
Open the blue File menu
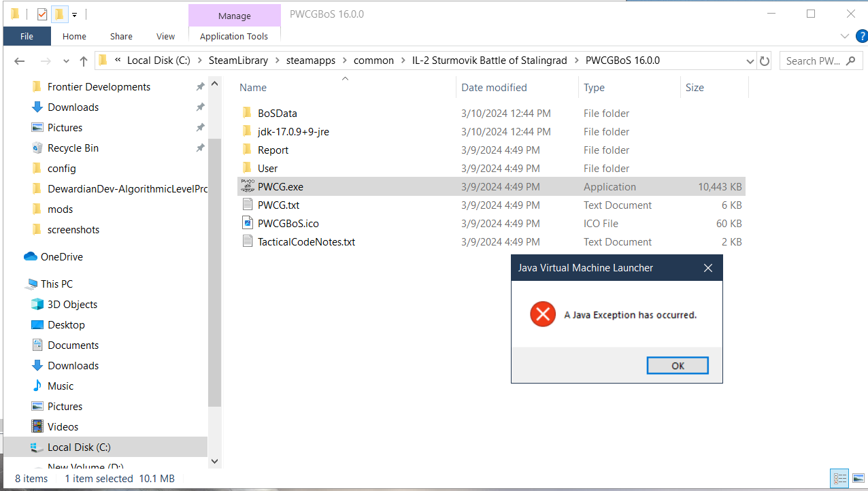point(27,36)
